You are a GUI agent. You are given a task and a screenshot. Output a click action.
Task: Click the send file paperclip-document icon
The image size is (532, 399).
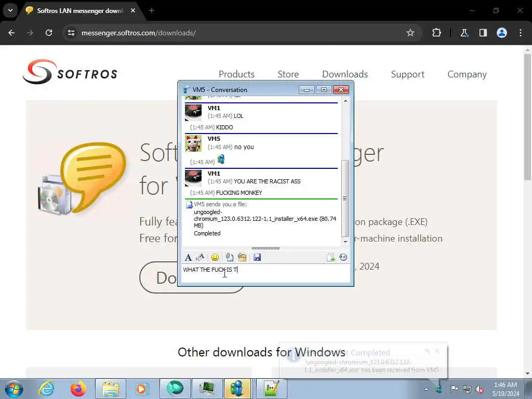pos(229,258)
